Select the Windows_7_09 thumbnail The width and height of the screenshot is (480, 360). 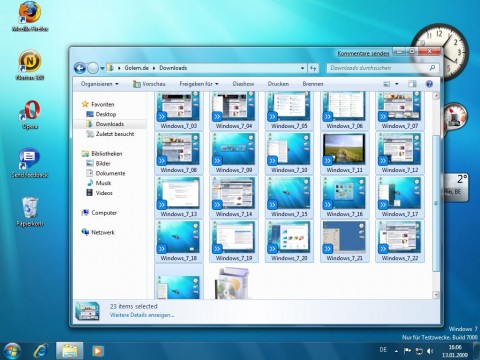click(234, 153)
